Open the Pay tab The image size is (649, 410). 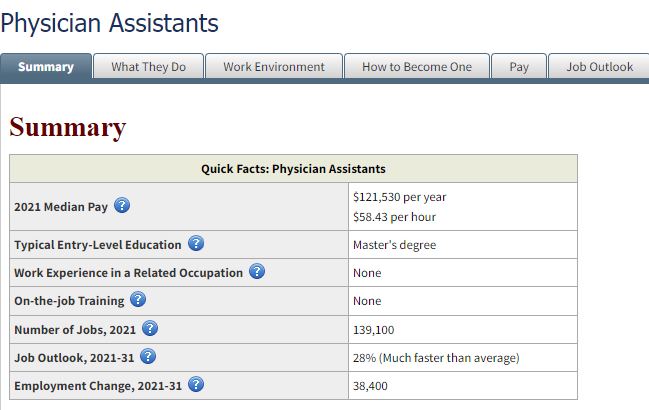pos(519,66)
